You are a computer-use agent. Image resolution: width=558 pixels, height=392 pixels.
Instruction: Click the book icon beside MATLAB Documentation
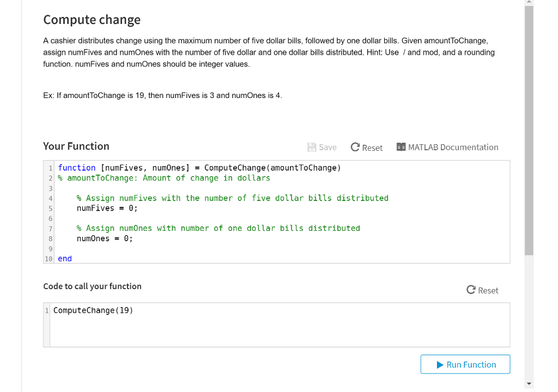(402, 147)
